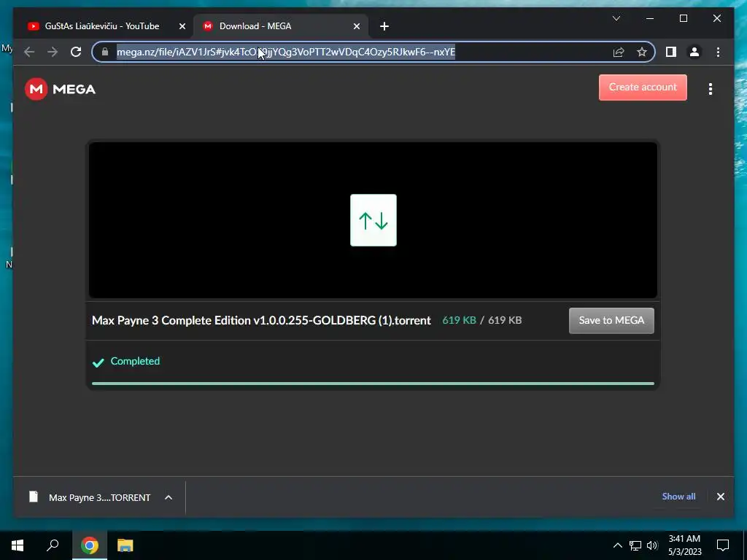Close the Download - MEGA tab
747x560 pixels.
point(356,26)
